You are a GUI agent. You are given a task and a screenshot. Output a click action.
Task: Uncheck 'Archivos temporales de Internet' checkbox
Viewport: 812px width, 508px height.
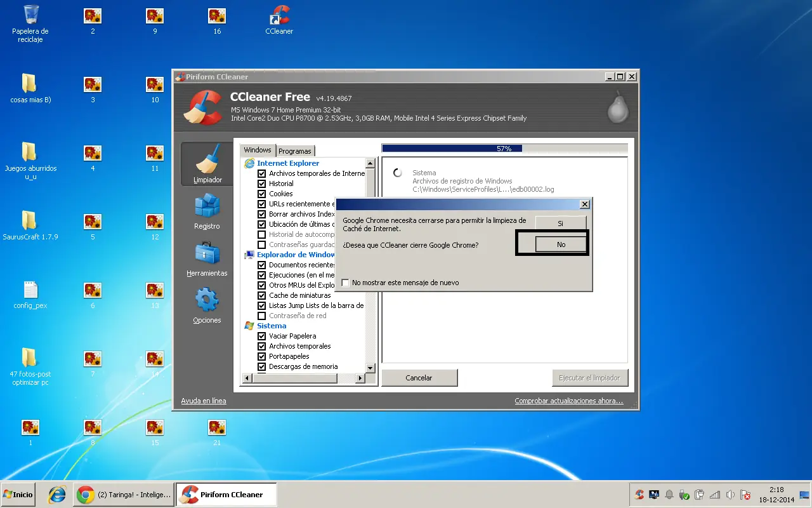click(x=262, y=173)
